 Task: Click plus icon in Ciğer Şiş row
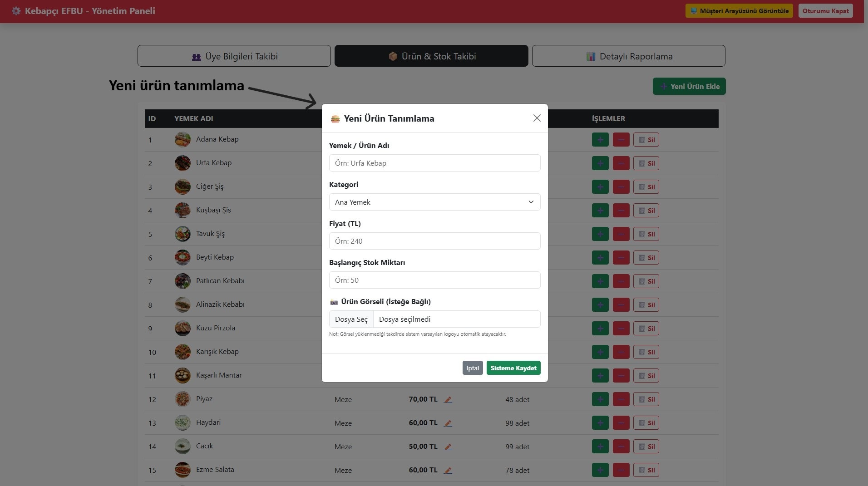600,187
